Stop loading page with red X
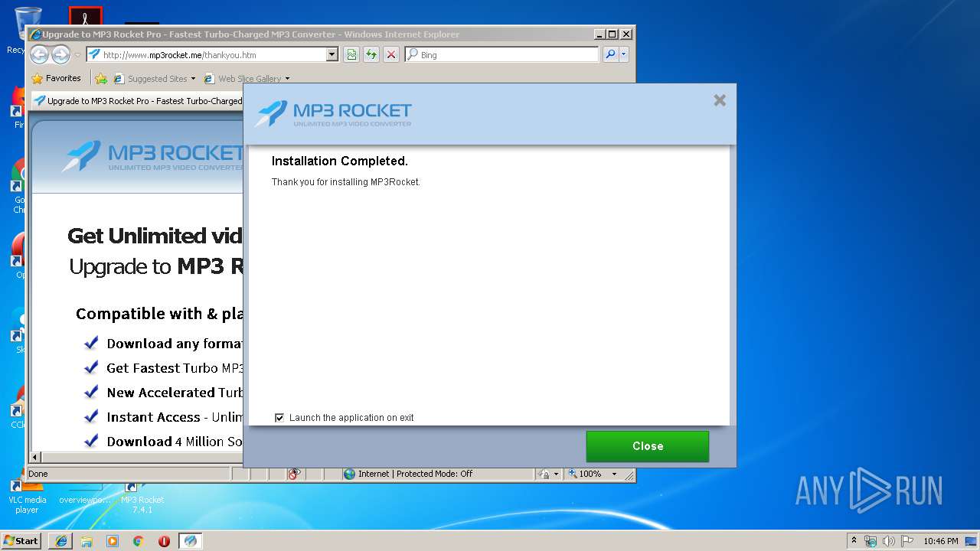Screen dimensions: 980x551 coord(391,54)
